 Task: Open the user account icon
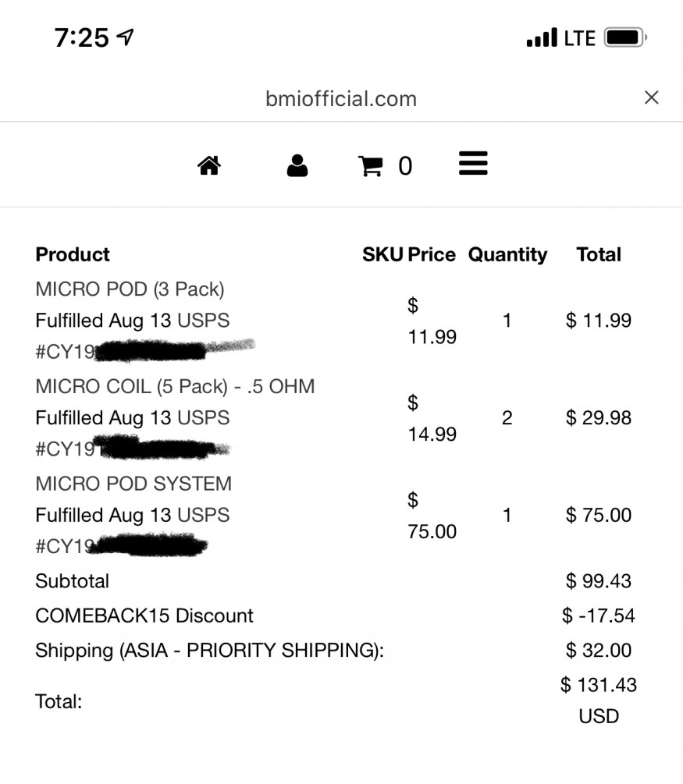(297, 166)
